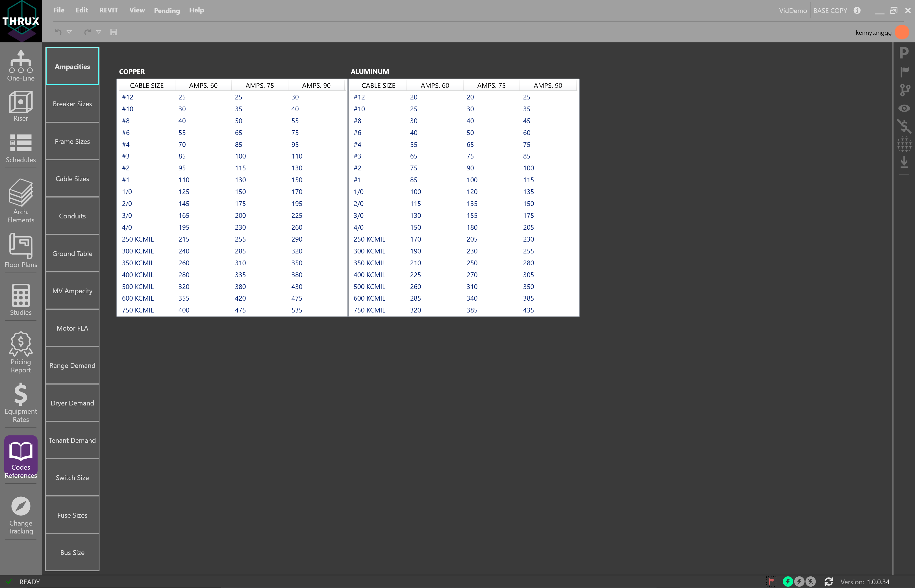Open the REVIT menu
Viewport: 915px width, 588px height.
click(x=108, y=10)
